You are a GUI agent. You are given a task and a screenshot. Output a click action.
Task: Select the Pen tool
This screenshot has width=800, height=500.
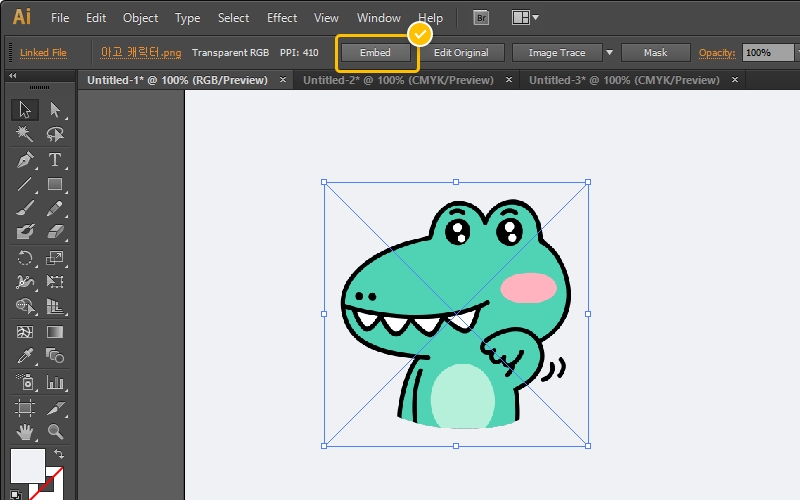point(25,160)
